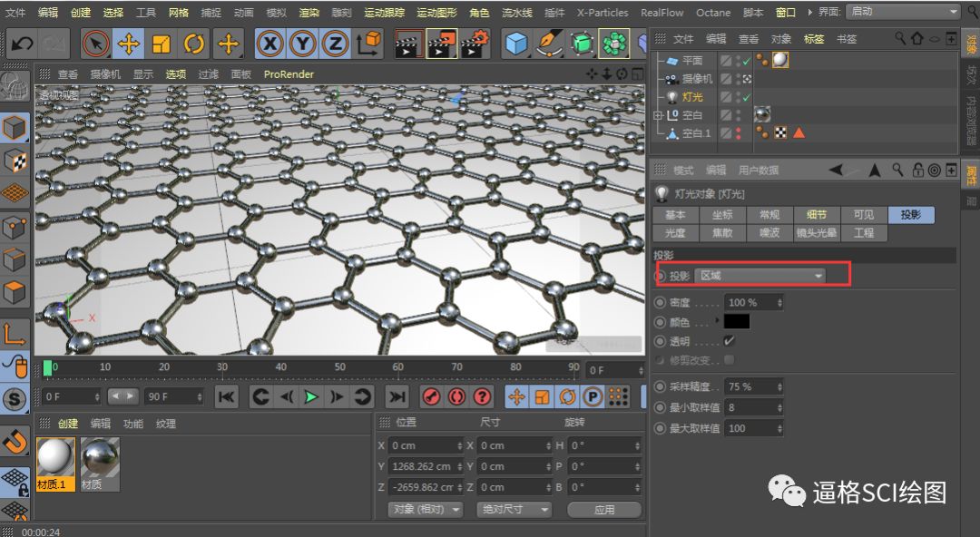
Task: Open the 投影 type dropdown 区域
Action: click(760, 275)
